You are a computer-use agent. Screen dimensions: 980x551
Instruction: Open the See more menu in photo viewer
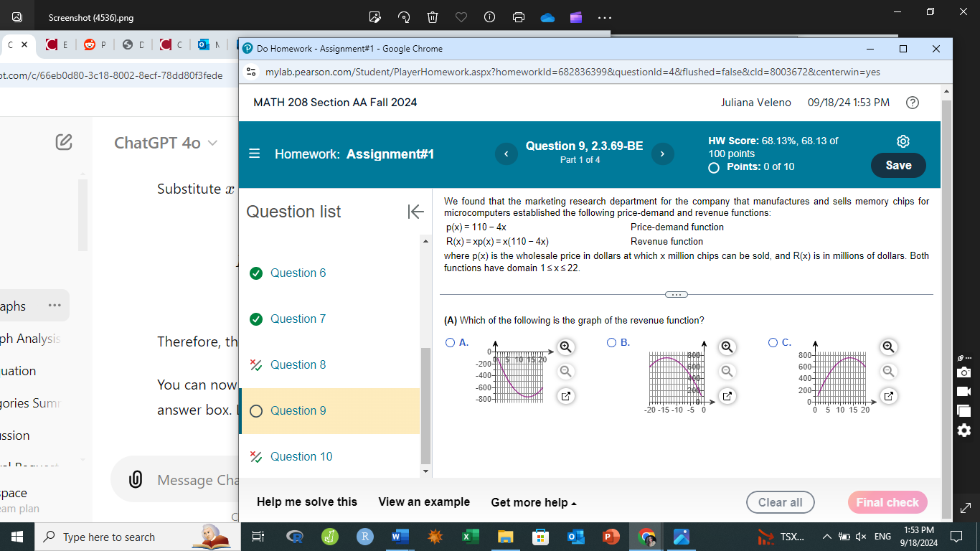[x=604, y=16]
